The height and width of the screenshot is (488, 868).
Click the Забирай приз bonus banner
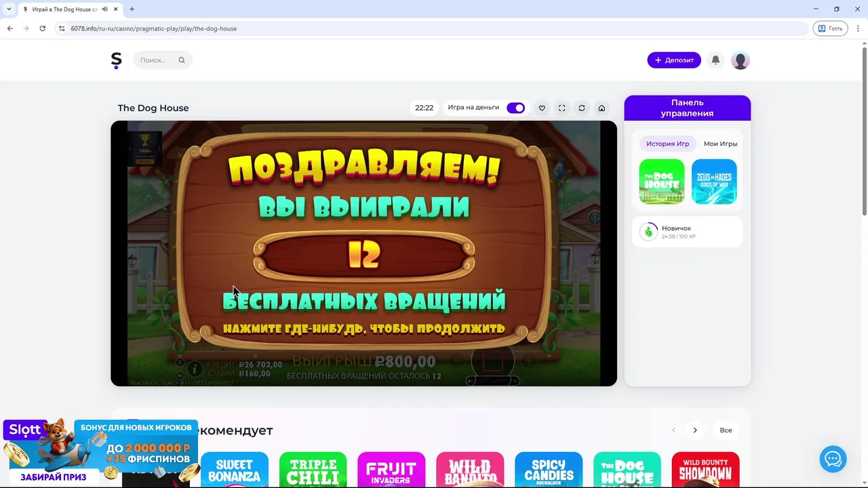[100, 451]
